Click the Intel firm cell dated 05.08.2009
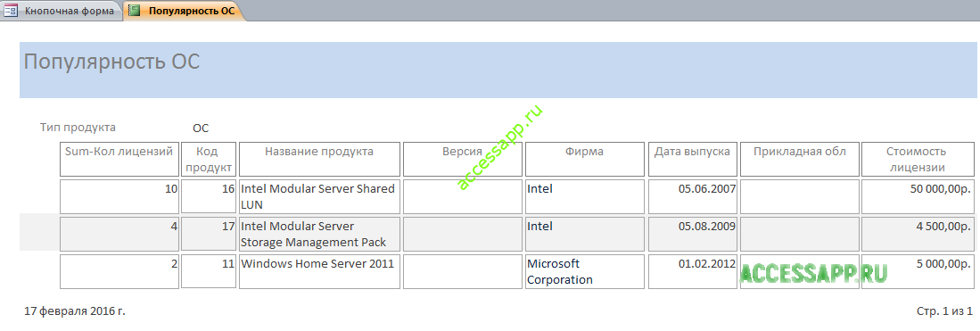Image resolution: width=980 pixels, height=331 pixels. (x=584, y=234)
